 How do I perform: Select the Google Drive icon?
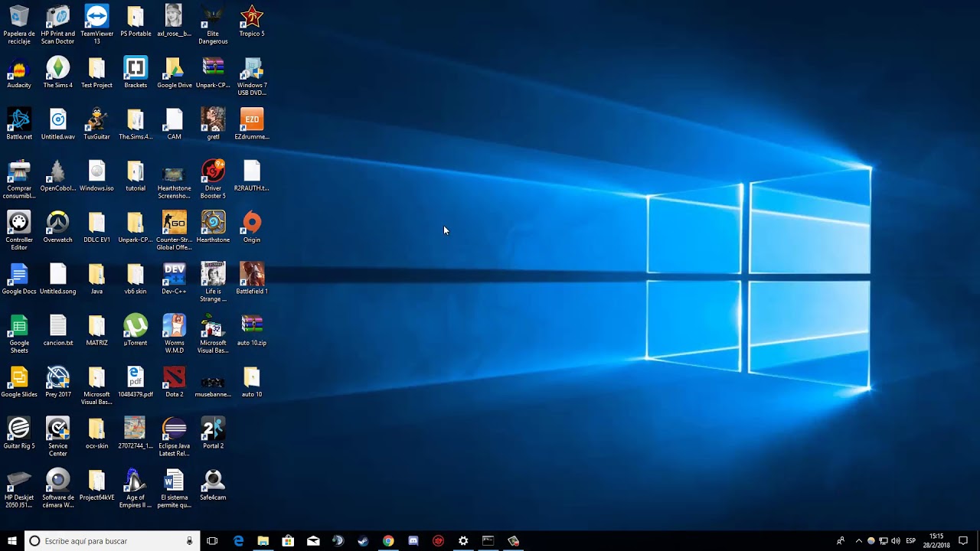175,73
